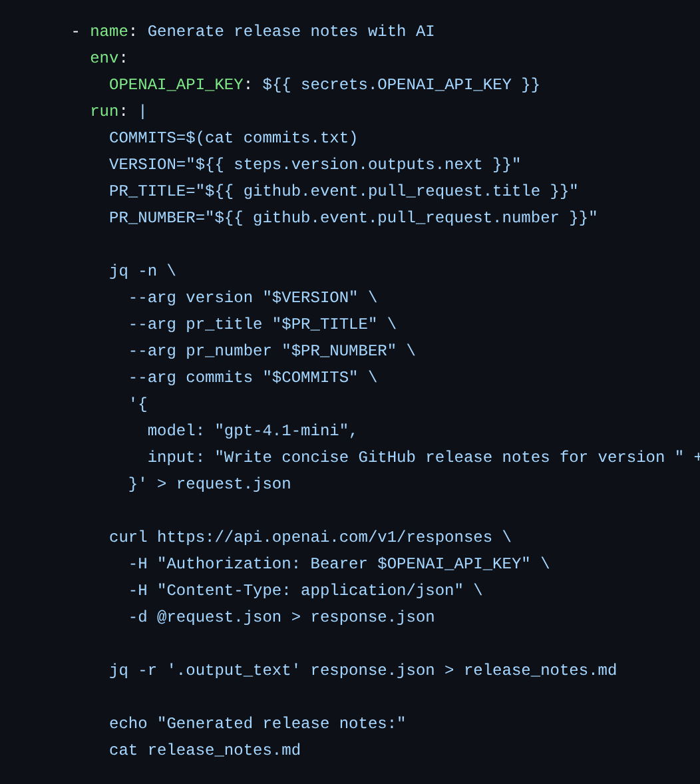Click the Authorization Bearer header line
Screen dimensions: 700x784
tap(339, 564)
